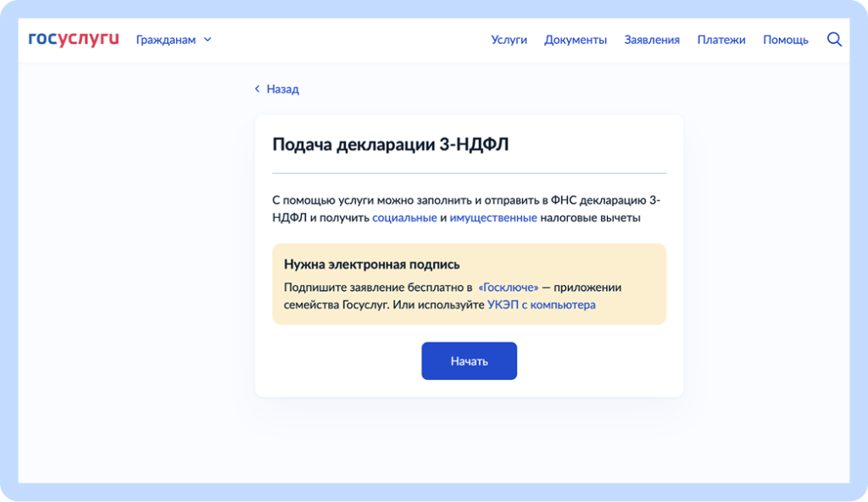Open the Услуги menu item
Viewport: 868px width, 502px height.
click(x=509, y=39)
